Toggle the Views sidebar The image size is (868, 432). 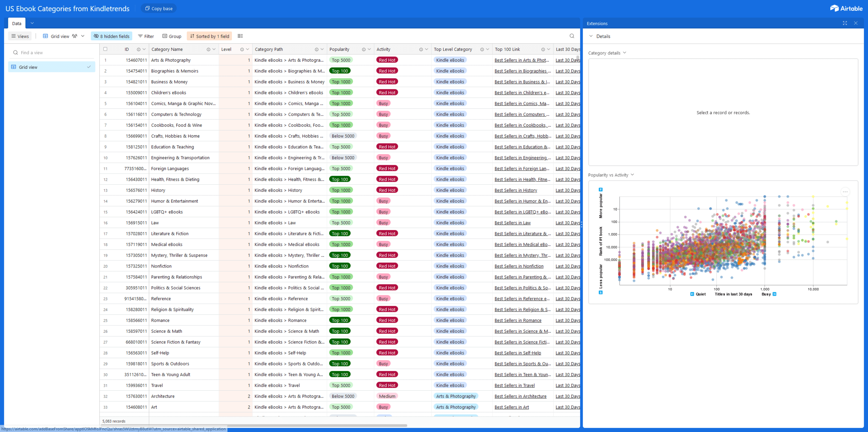tap(20, 36)
